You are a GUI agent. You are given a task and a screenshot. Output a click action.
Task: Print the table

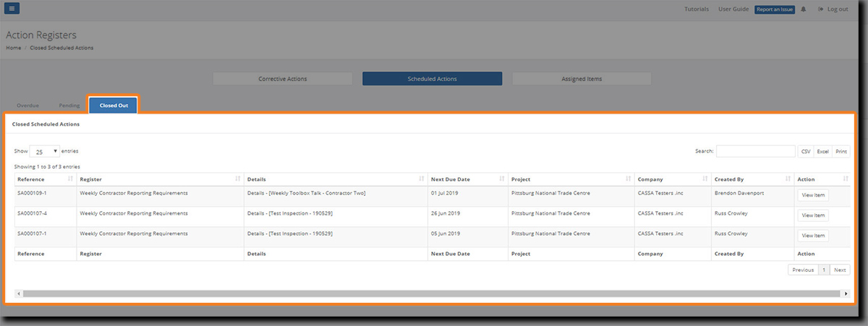point(841,152)
